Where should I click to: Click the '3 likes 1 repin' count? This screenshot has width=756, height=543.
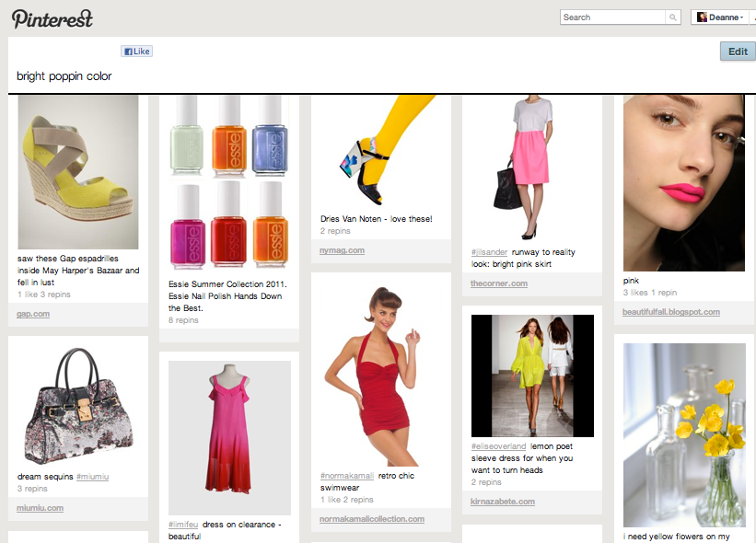point(649,293)
